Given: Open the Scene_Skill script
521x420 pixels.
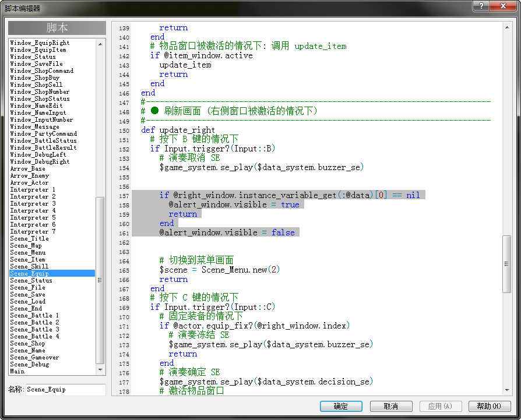Looking at the screenshot, I should coord(29,266).
